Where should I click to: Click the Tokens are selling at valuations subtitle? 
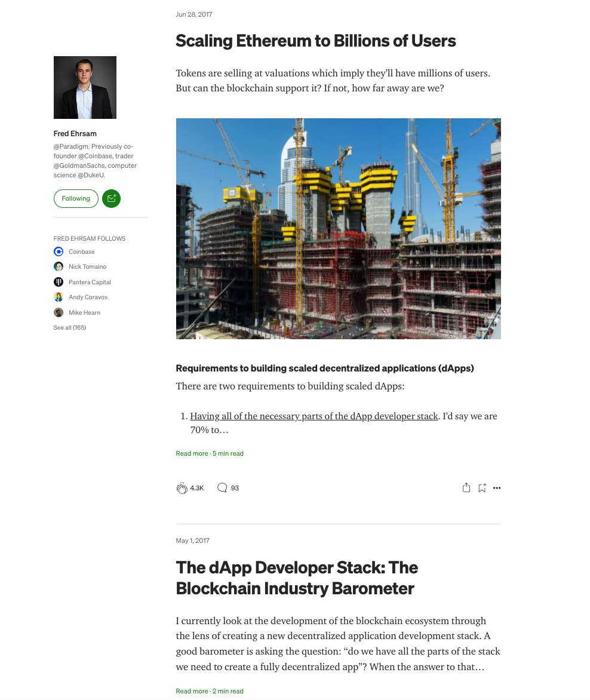(x=333, y=81)
